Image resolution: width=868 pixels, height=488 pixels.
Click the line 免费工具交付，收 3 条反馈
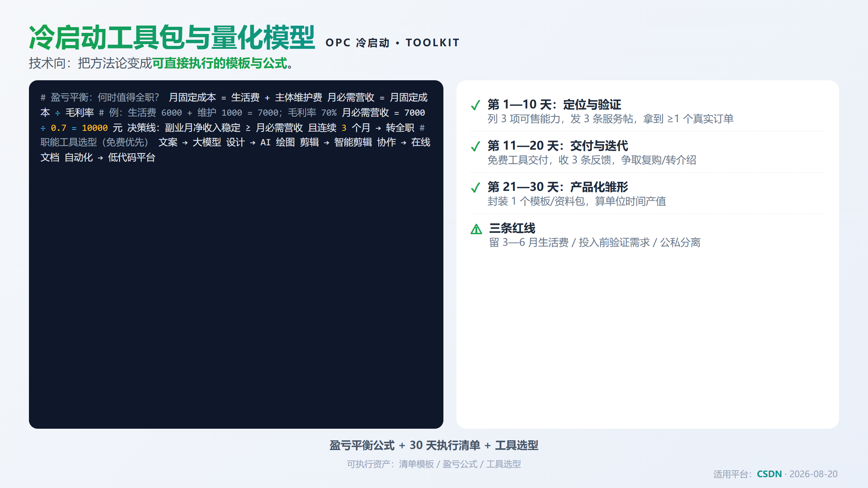click(549, 160)
